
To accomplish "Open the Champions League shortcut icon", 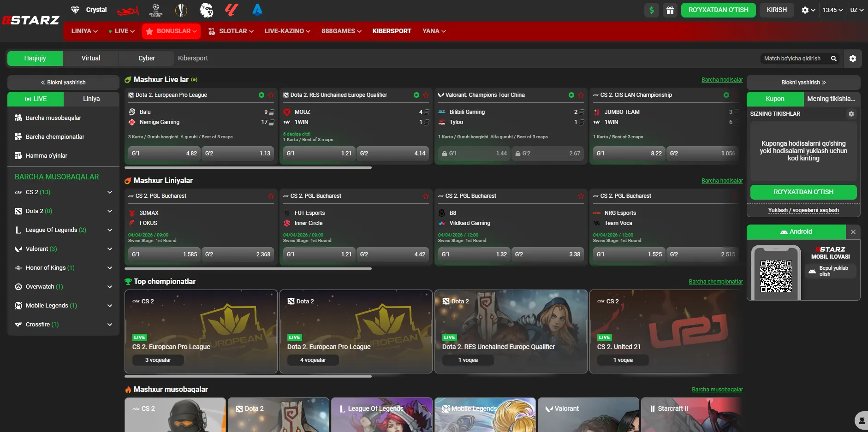I will [156, 10].
